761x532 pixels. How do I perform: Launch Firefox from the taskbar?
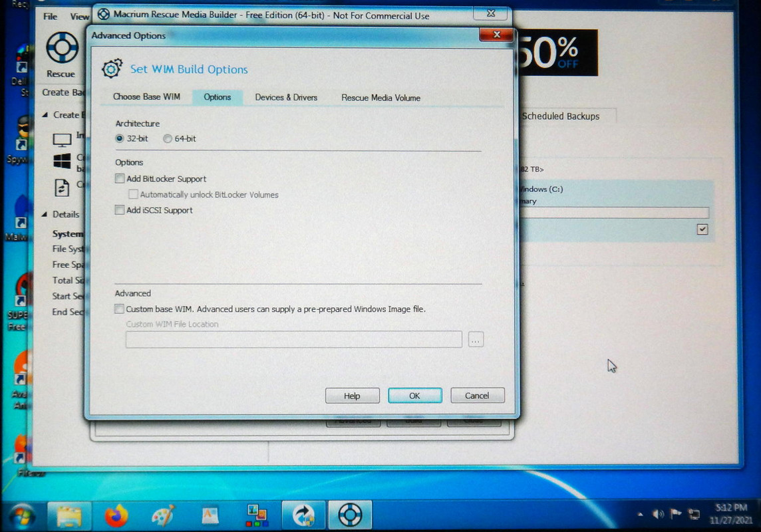pyautogui.click(x=116, y=516)
